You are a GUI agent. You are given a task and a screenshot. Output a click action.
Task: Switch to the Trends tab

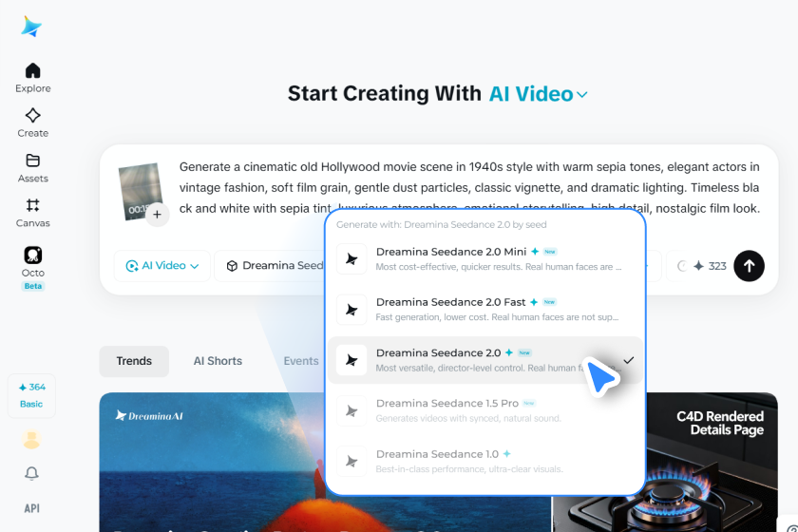(x=134, y=361)
